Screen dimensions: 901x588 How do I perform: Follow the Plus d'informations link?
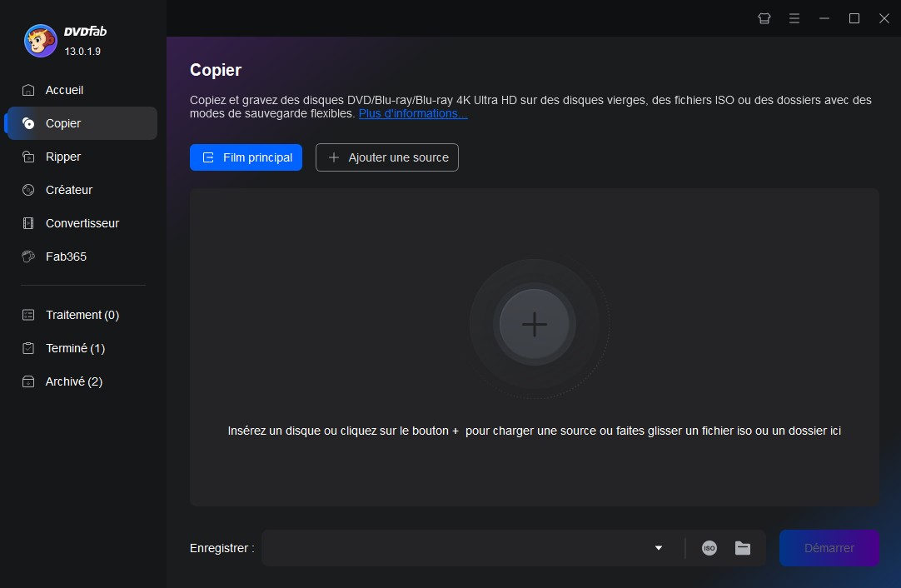pyautogui.click(x=412, y=114)
